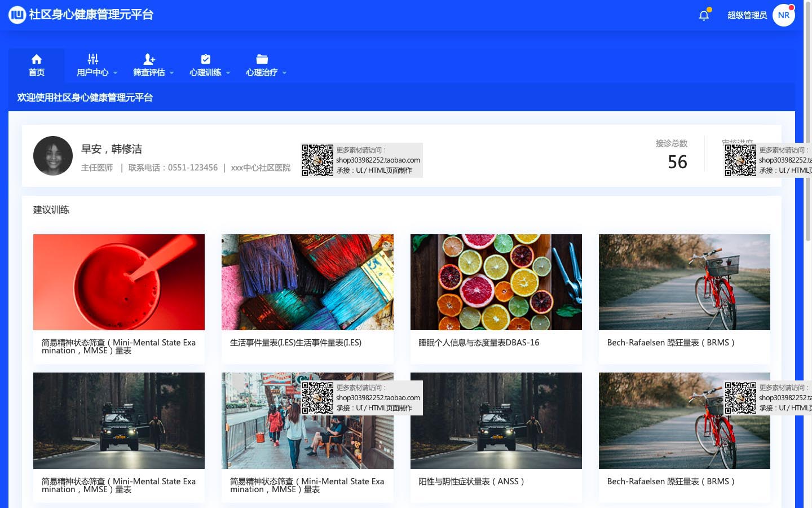Viewport: 812px width, 508px height.
Task: Expand the 筛查评估 dropdown arrow
Action: [172, 73]
